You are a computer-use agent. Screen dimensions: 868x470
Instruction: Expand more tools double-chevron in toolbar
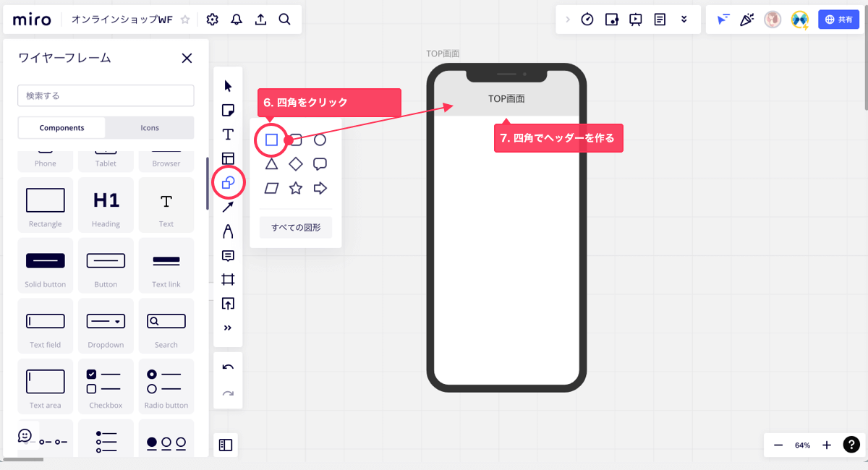click(228, 328)
